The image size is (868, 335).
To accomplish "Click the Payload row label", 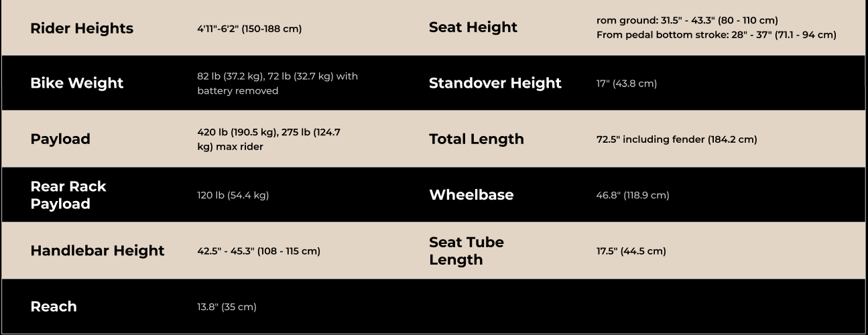I will click(x=60, y=139).
